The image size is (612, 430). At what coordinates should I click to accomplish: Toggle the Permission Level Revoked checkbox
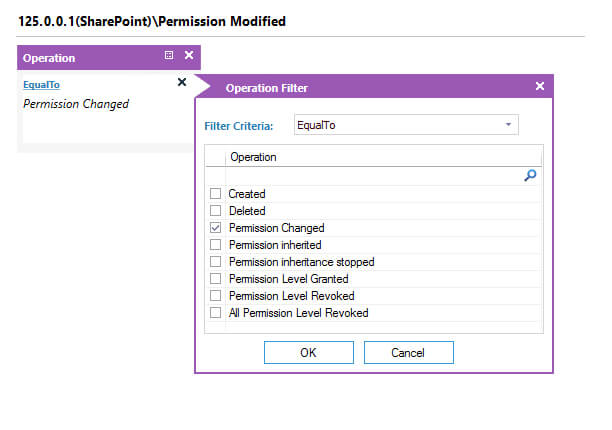pos(215,296)
